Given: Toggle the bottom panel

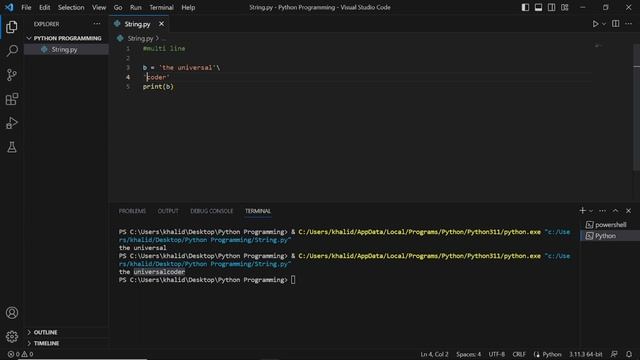Looking at the screenshot, I should point(538,7).
